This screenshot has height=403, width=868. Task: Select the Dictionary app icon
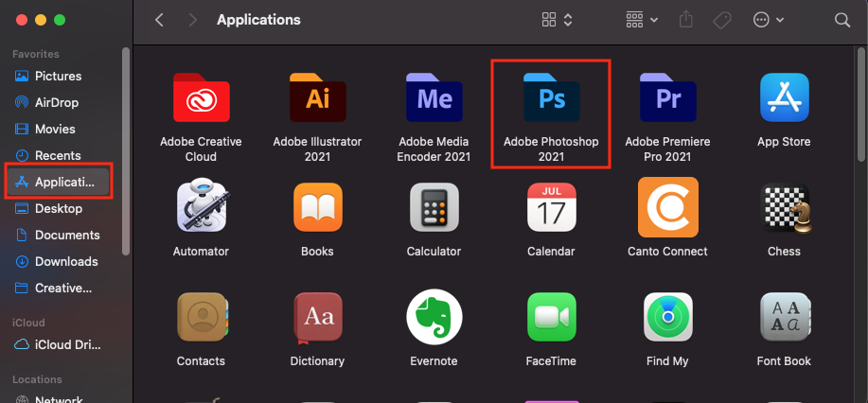[318, 317]
